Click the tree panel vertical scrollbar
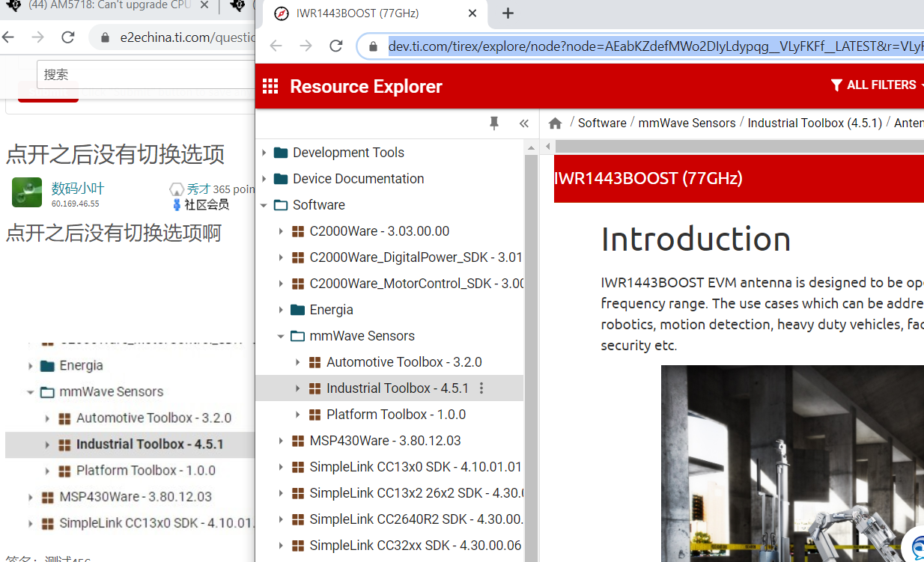Viewport: 924px width, 562px height. (532, 352)
